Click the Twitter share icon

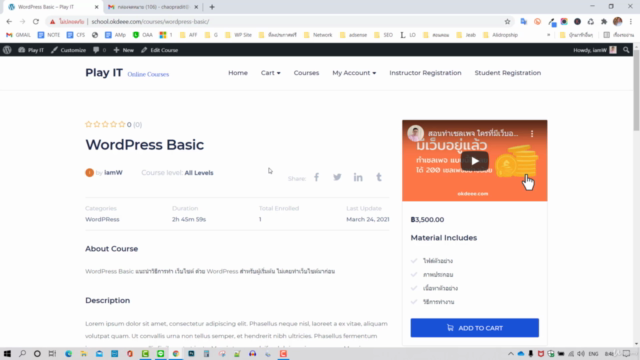coord(337,177)
